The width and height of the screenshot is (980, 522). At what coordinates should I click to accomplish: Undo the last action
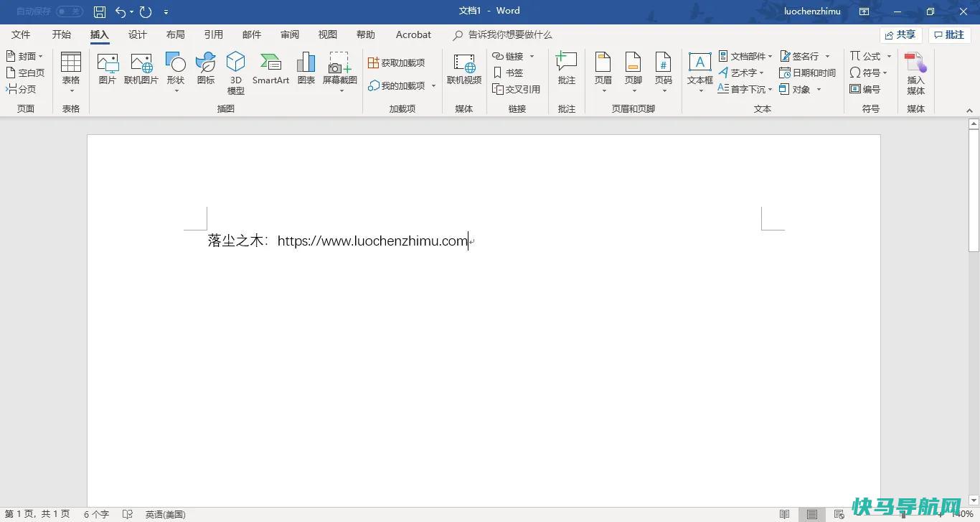pyautogui.click(x=121, y=11)
